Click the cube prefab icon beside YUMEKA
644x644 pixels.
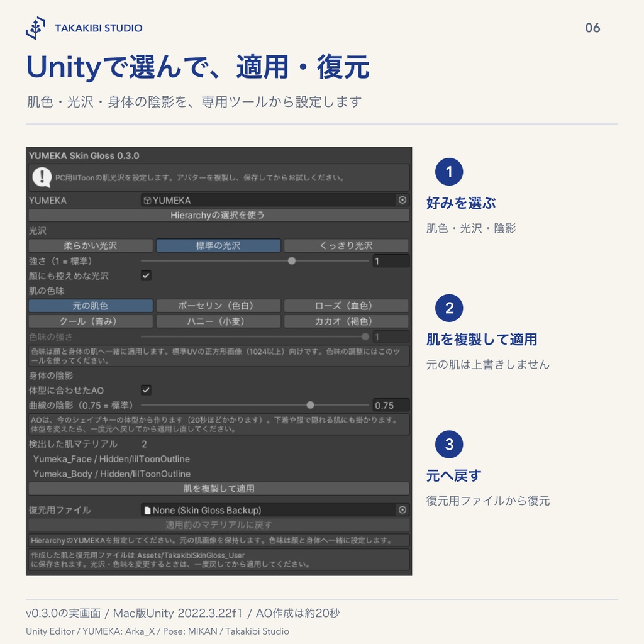(x=147, y=201)
